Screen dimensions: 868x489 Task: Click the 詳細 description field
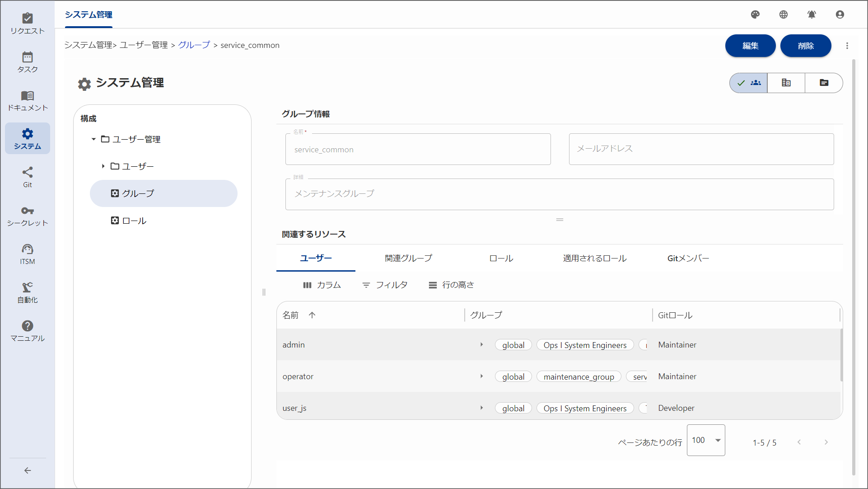559,194
